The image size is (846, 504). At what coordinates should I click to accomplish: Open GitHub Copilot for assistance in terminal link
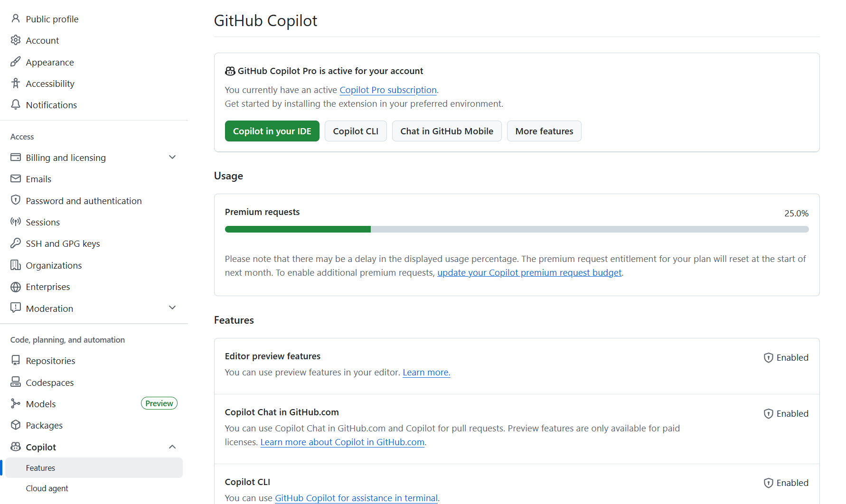coord(356,498)
